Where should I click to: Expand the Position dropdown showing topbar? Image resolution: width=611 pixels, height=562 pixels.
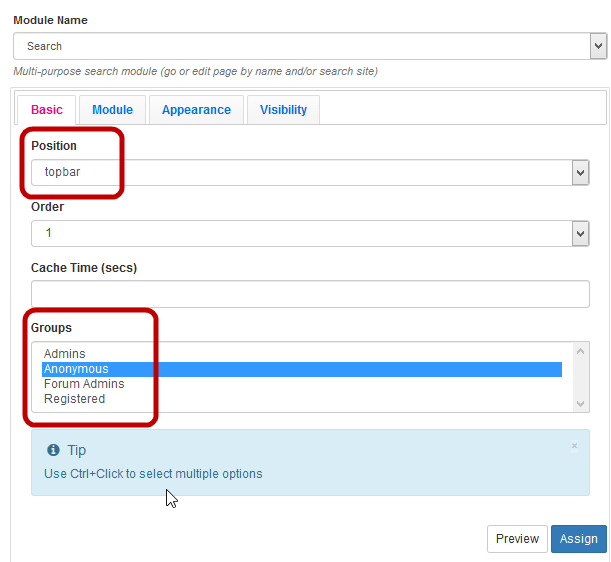pos(300,173)
